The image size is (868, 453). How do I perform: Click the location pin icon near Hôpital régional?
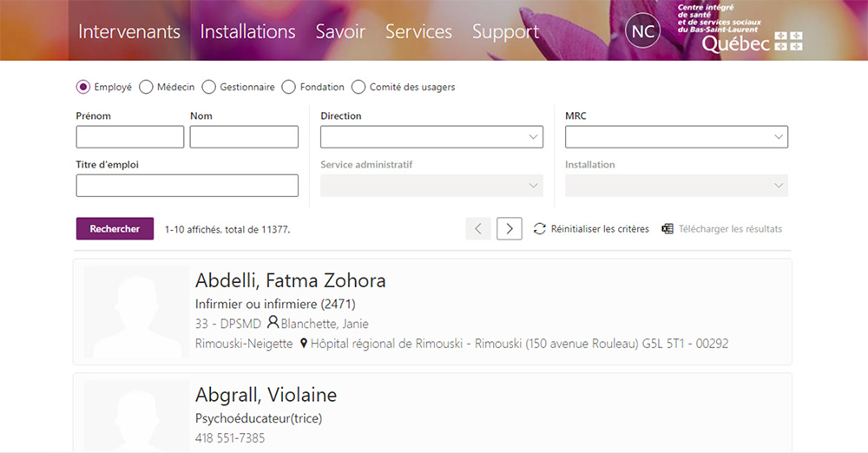point(304,344)
